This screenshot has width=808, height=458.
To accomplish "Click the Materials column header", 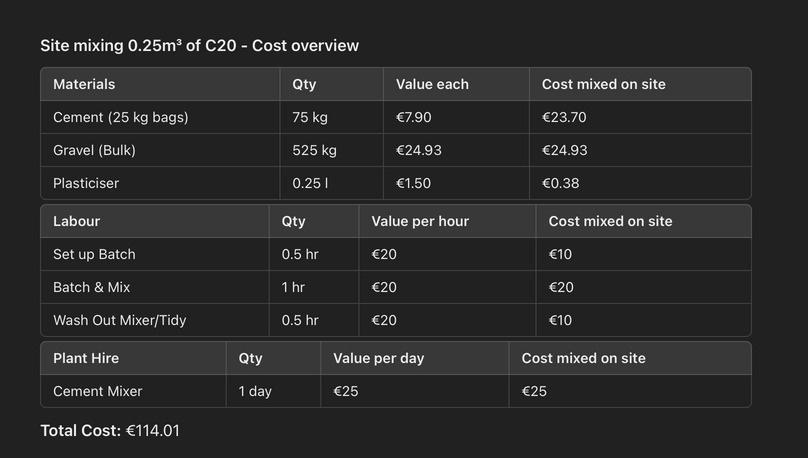I will click(84, 84).
